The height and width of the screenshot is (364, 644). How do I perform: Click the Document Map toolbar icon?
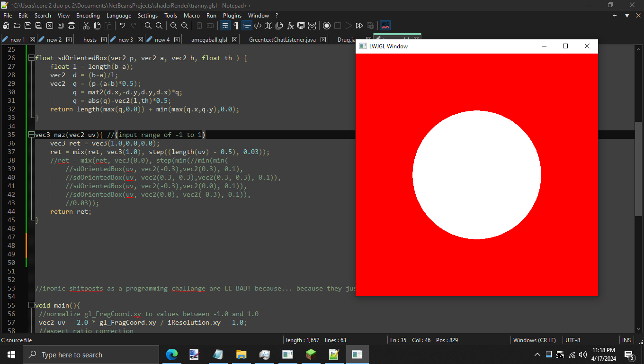268,26
